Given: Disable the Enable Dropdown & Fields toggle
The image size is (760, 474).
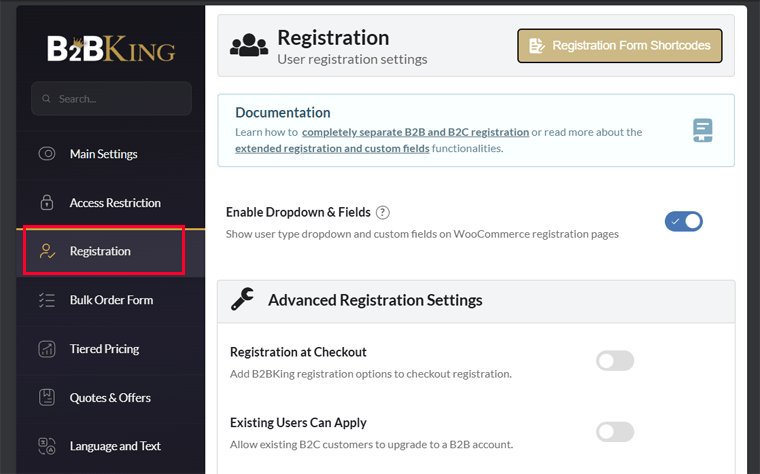Looking at the screenshot, I should coord(683,221).
